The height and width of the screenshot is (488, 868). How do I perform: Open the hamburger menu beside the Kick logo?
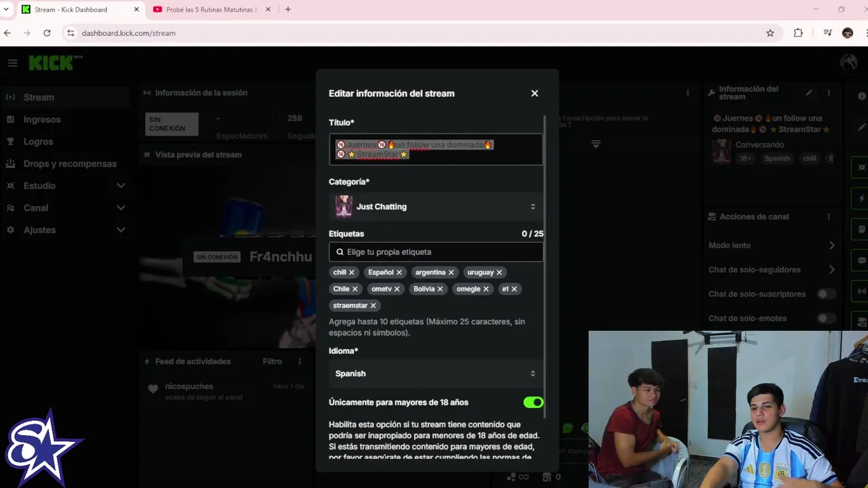12,63
